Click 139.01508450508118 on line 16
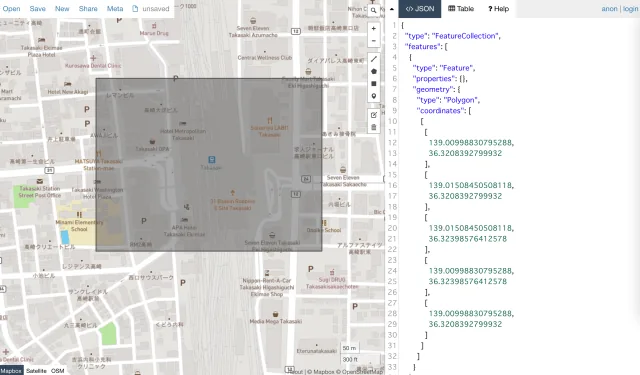The image size is (640, 375). 471,185
